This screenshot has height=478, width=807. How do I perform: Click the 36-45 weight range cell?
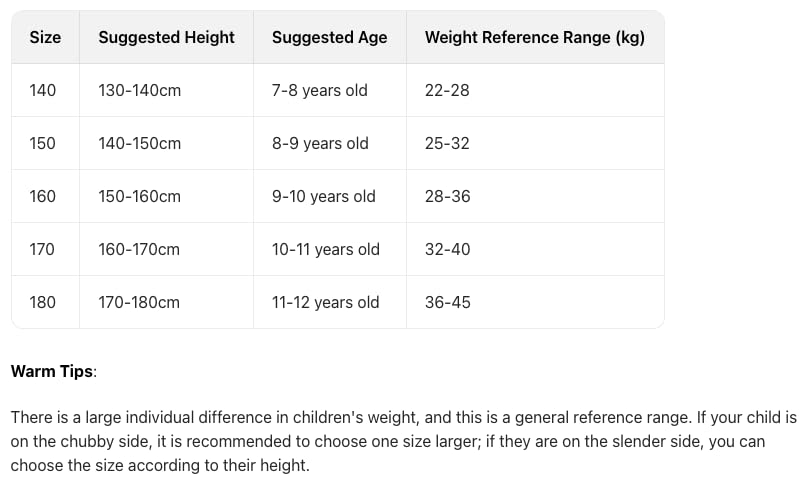pos(447,303)
